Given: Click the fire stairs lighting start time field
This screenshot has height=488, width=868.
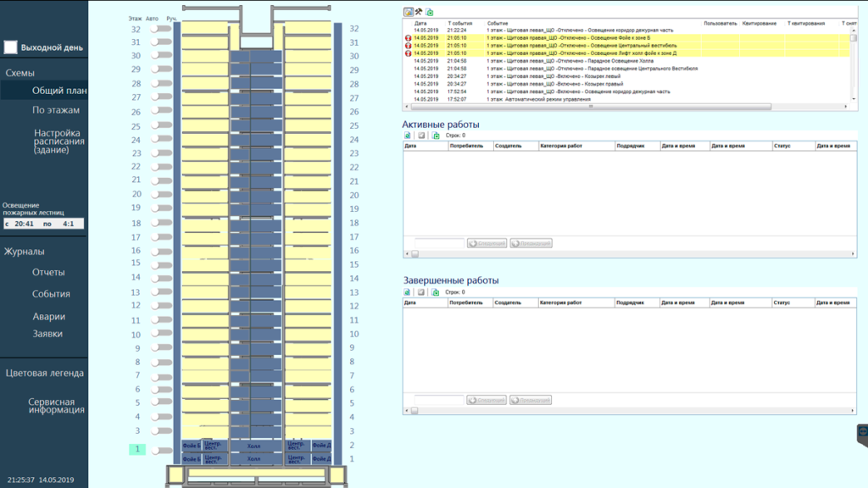Looking at the screenshot, I should (24, 225).
